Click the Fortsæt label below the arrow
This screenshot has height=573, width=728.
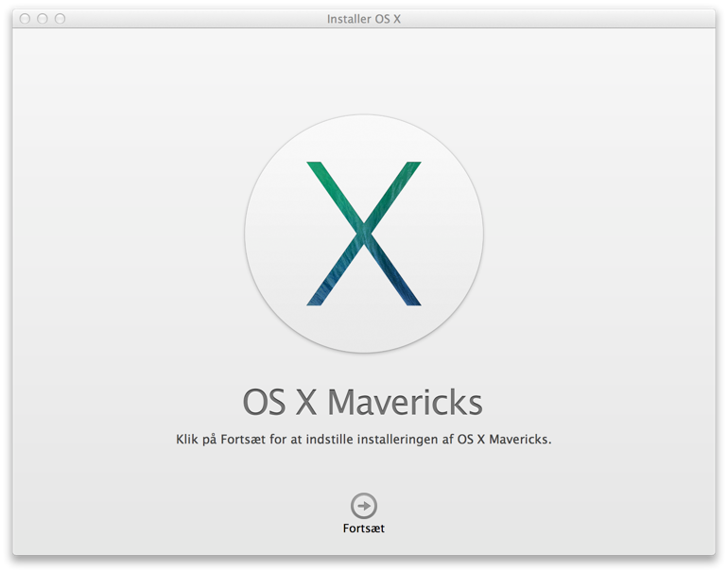pyautogui.click(x=364, y=529)
